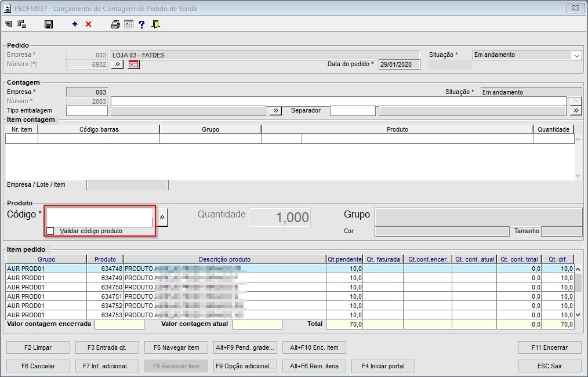Open Separador lookup arrow button

[576, 111]
